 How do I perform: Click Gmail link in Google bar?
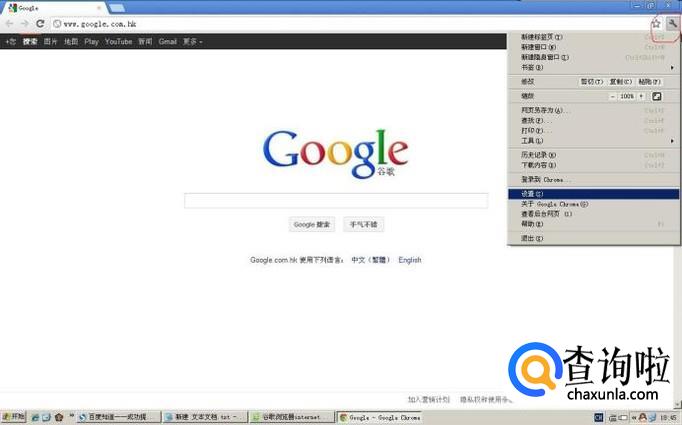tap(167, 42)
